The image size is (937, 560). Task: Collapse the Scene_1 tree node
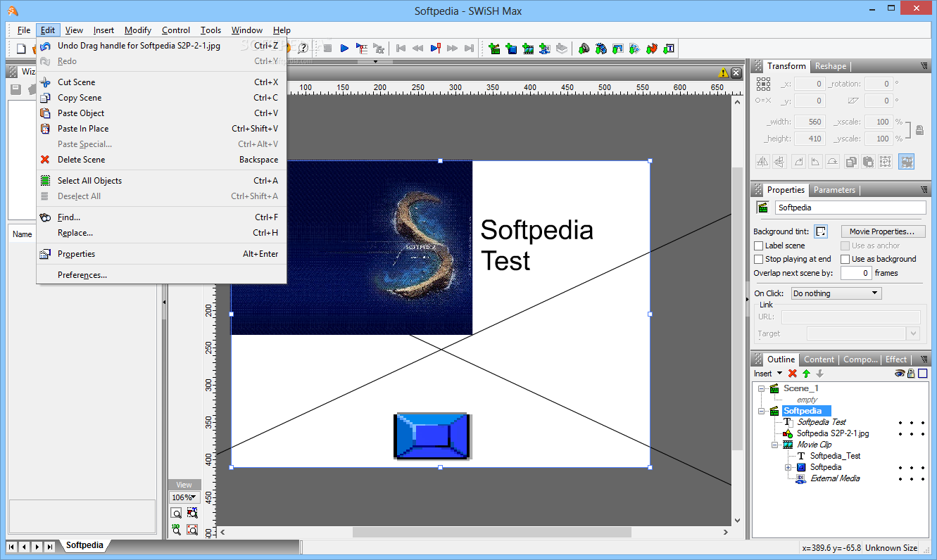[761, 388]
